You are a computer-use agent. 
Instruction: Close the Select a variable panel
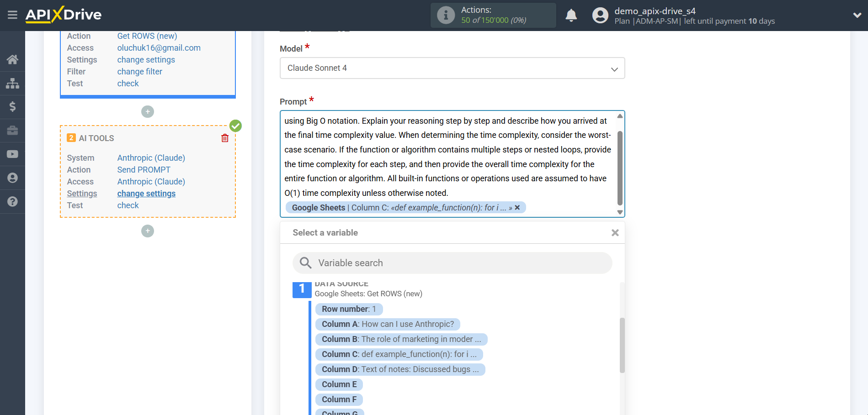pos(615,233)
